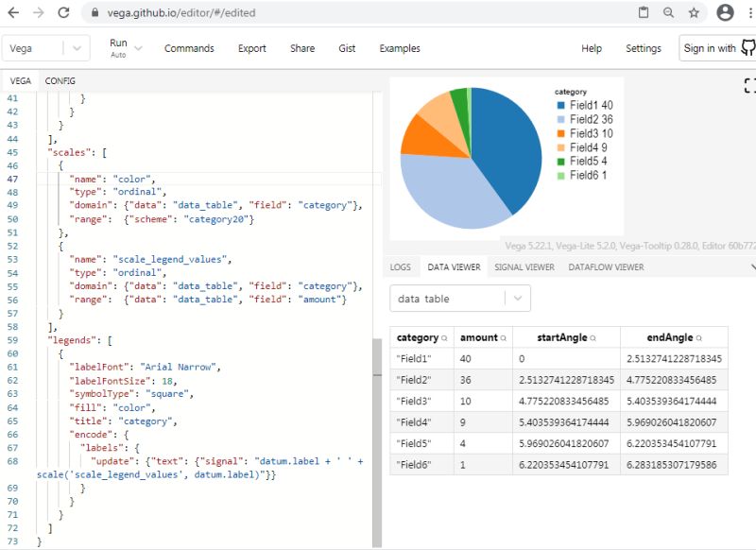
Task: Open the data table selector dropdown
Action: coord(459,298)
